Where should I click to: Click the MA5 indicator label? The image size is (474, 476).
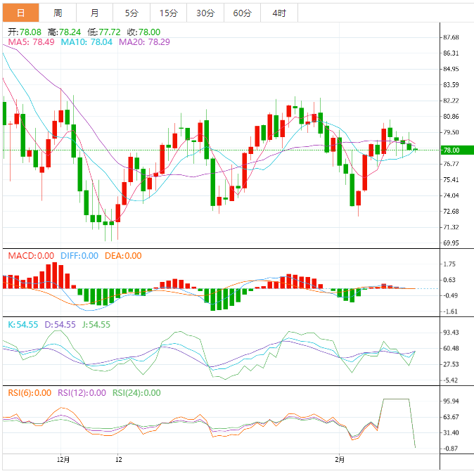click(31, 43)
